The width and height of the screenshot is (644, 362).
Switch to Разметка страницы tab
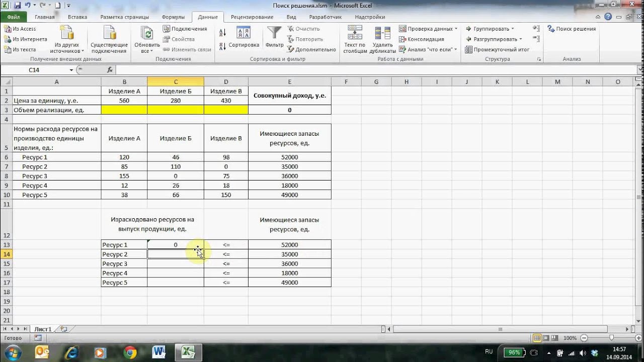(x=124, y=17)
